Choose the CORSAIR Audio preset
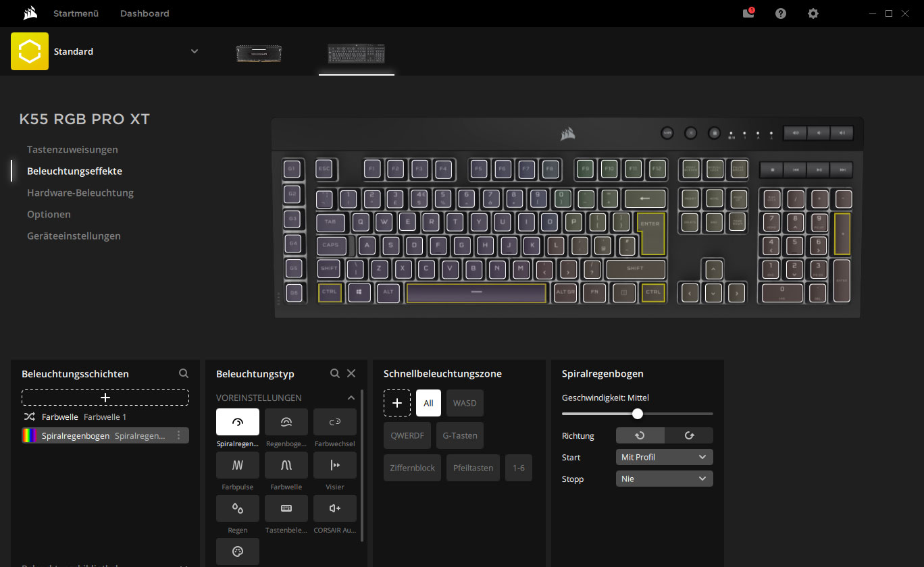The image size is (924, 567). [x=335, y=508]
